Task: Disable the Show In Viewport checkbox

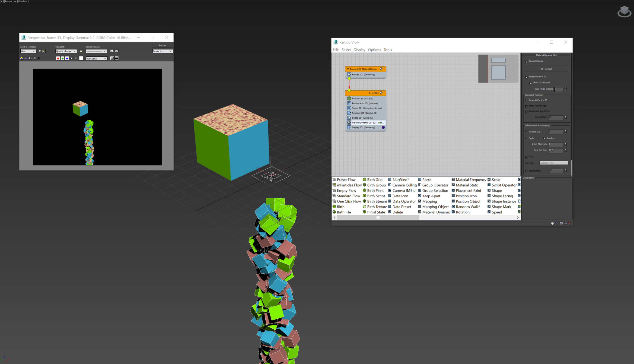Action: point(530,83)
